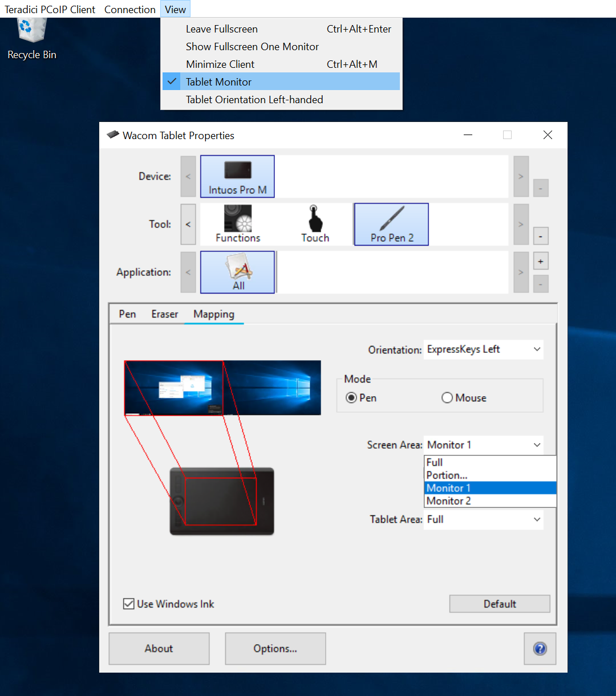616x696 pixels.
Task: Choose Monitor 2 in Screen Area list
Action: [491, 501]
